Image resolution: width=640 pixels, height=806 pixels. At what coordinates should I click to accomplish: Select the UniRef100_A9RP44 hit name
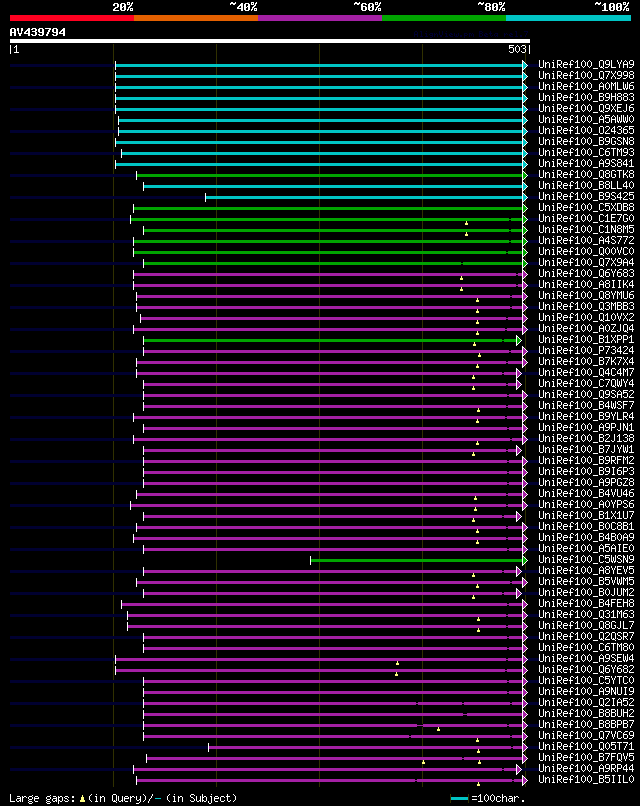tap(586, 768)
